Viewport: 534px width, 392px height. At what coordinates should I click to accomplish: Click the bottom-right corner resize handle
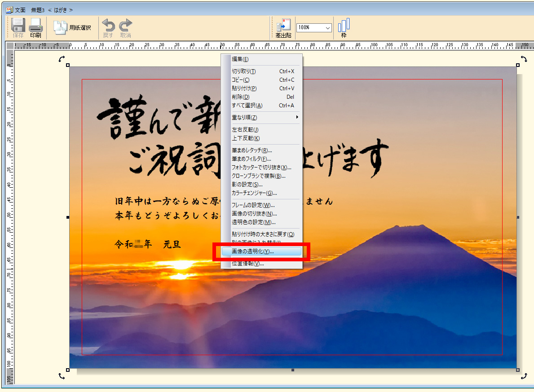[x=518, y=370]
